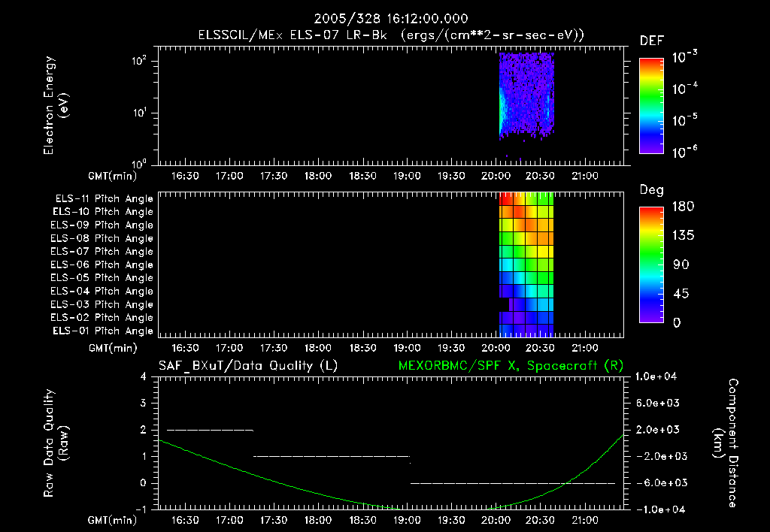Screen dimensions: 770x532
Task: Click the data quality line at level 0
Action: 513,483
